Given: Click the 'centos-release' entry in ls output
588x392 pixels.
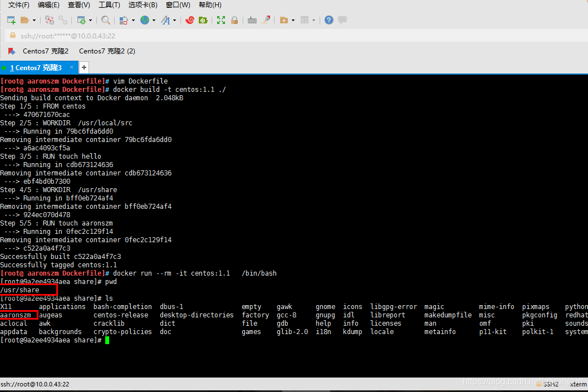Looking at the screenshot, I should click(121, 315).
